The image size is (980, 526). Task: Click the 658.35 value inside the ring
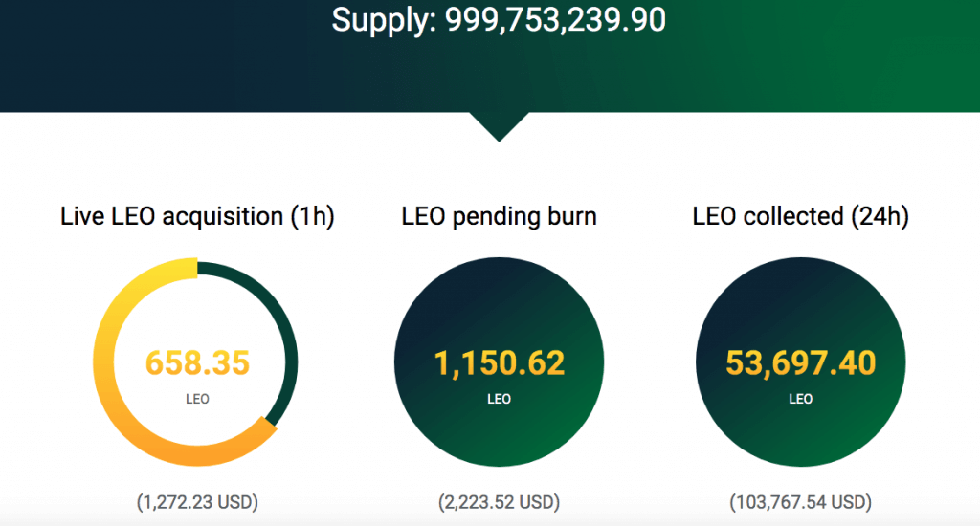pos(197,363)
